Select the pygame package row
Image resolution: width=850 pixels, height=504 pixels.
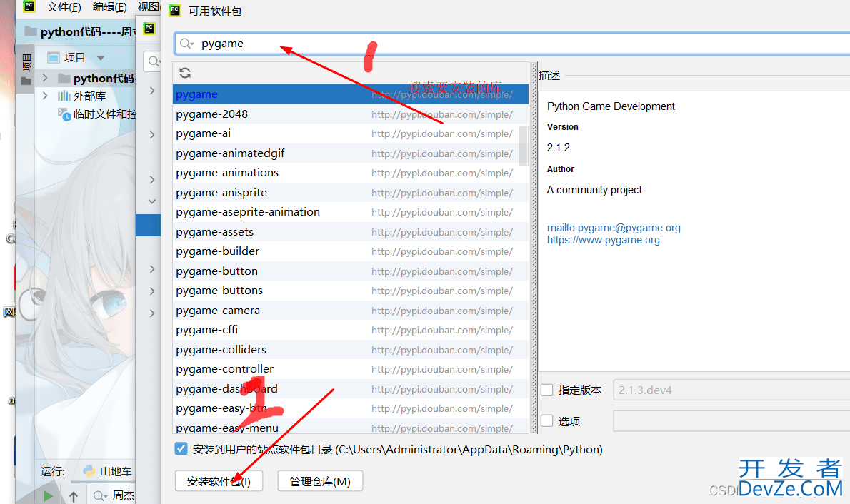(x=350, y=94)
